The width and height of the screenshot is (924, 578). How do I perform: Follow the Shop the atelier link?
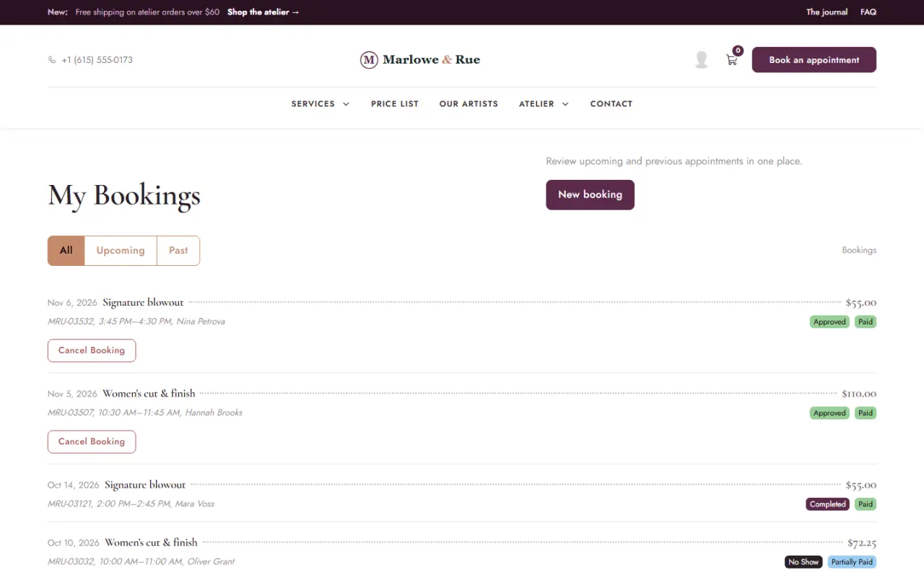(263, 12)
